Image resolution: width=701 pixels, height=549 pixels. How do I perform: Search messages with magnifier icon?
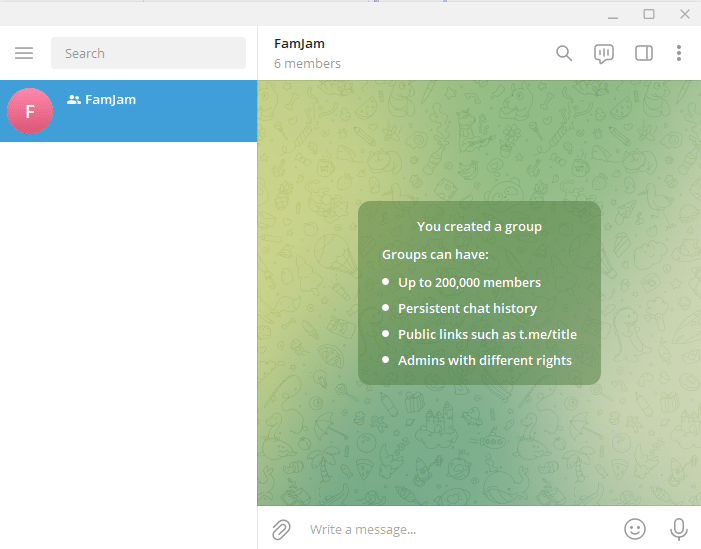tap(564, 53)
